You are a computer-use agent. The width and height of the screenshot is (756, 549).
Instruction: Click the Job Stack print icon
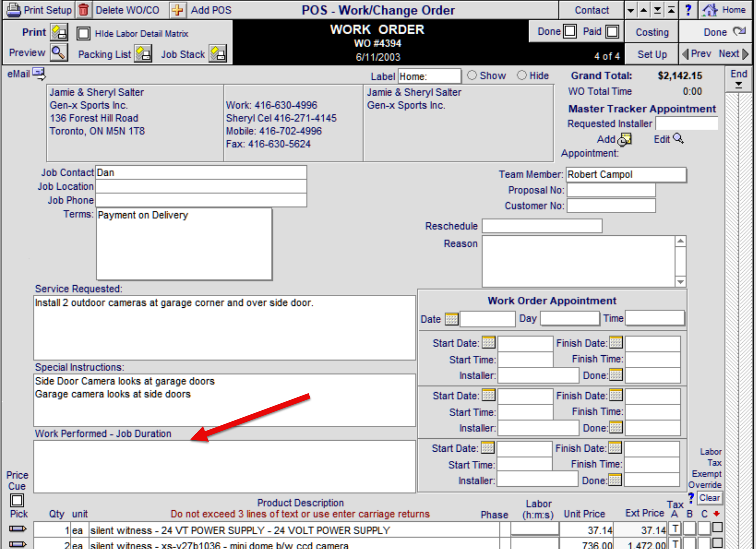click(218, 54)
